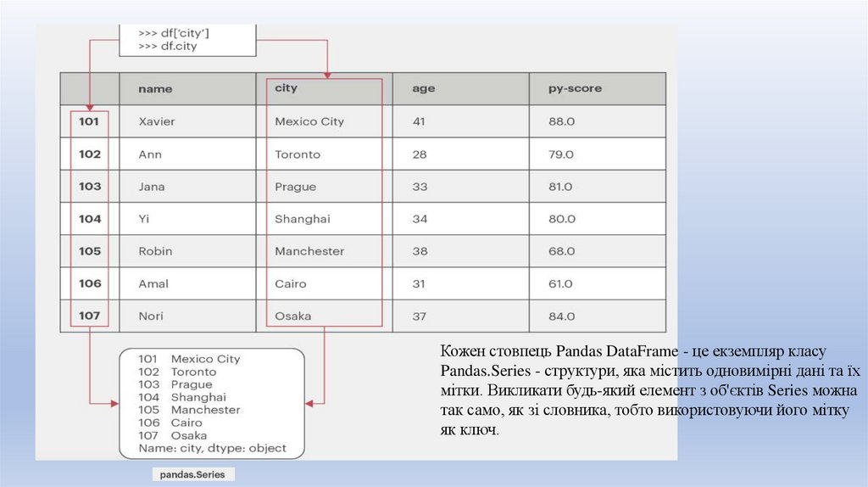The image size is (868, 487).
Task: Click the 'city' column header
Action: pos(287,88)
